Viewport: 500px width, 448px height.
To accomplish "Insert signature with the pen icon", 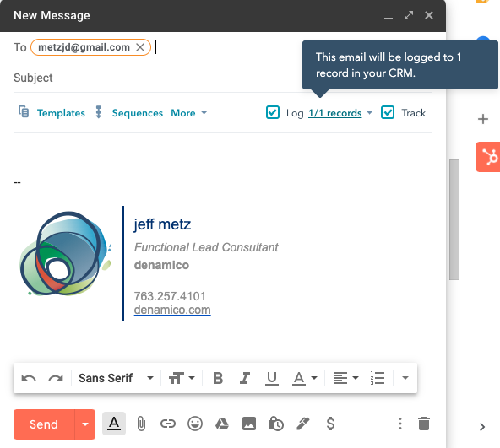I will click(303, 424).
